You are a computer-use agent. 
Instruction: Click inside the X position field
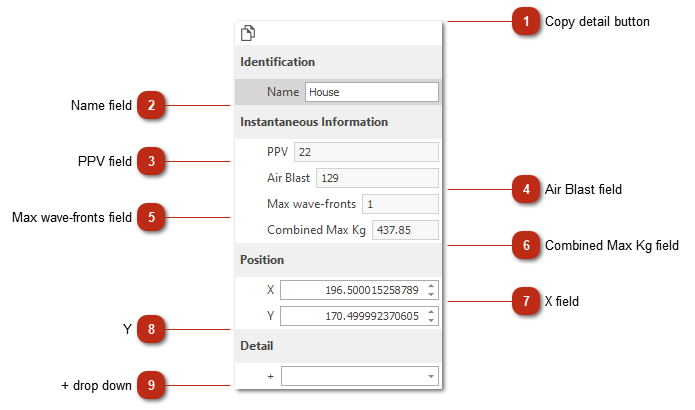(x=352, y=290)
